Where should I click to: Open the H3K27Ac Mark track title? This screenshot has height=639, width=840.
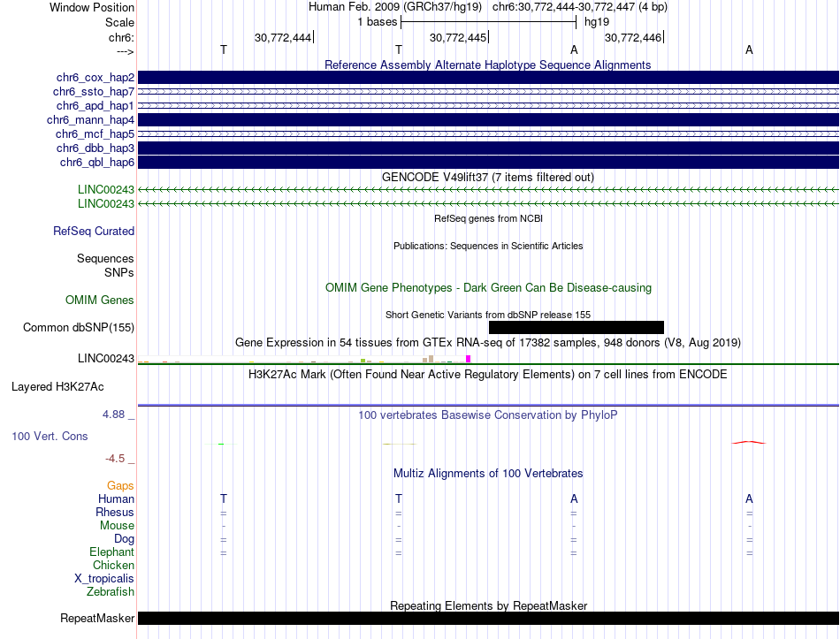pyautogui.click(x=487, y=375)
